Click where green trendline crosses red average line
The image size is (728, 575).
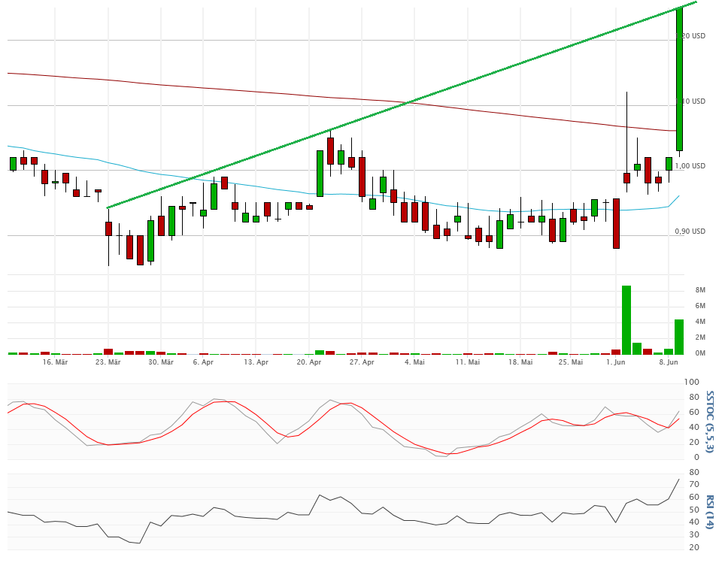tap(408, 102)
